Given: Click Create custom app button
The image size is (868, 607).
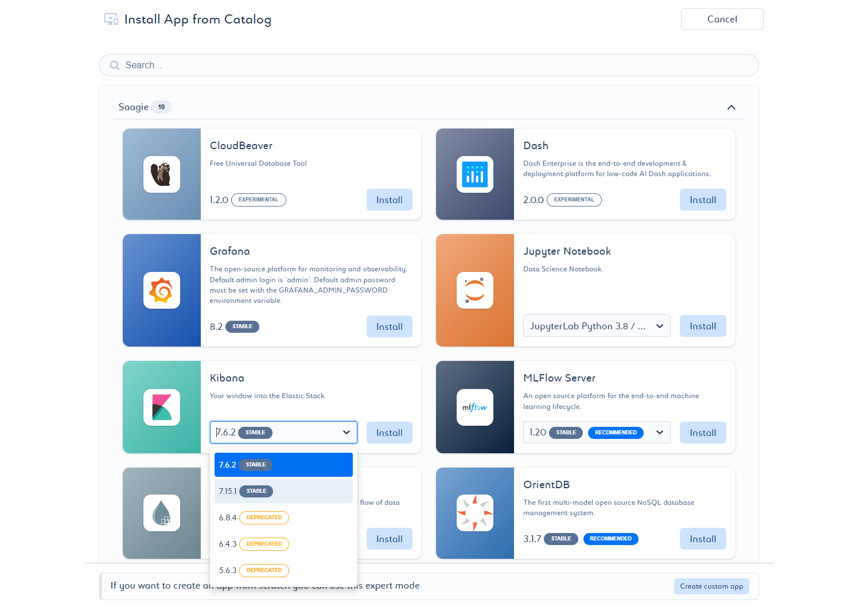Looking at the screenshot, I should click(x=711, y=586).
